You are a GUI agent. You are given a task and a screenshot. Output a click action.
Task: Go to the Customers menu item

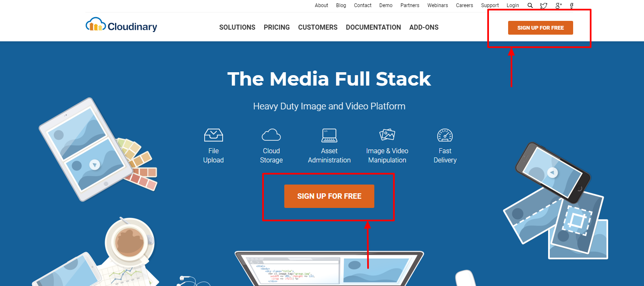click(x=318, y=27)
